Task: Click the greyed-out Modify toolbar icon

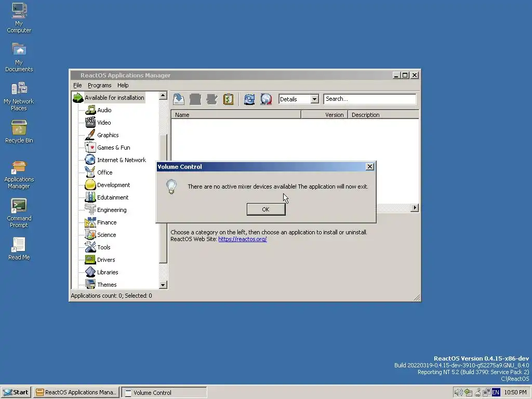Action: tap(212, 99)
